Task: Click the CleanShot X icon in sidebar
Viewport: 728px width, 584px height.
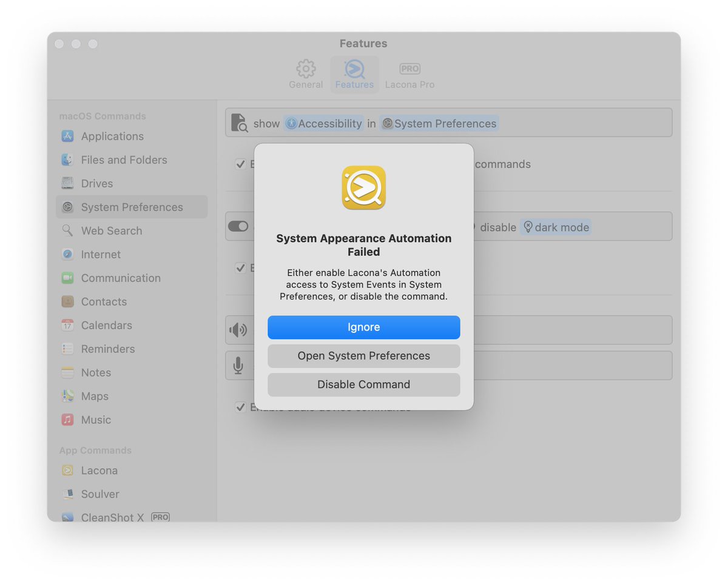Action: (x=67, y=517)
